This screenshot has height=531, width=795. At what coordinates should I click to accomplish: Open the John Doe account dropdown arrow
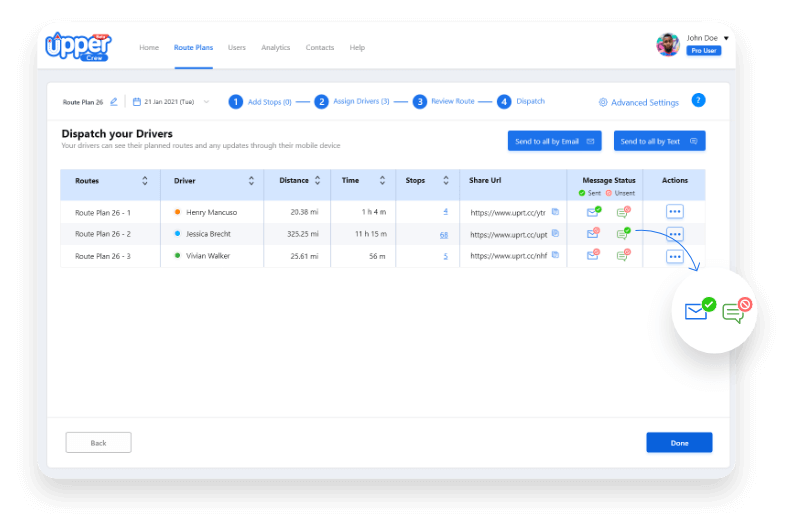click(x=726, y=38)
